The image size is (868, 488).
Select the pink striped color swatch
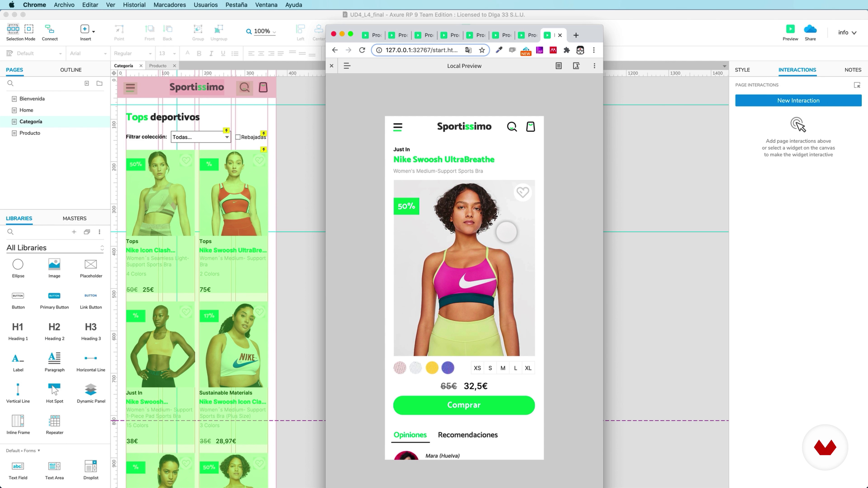coord(400,368)
